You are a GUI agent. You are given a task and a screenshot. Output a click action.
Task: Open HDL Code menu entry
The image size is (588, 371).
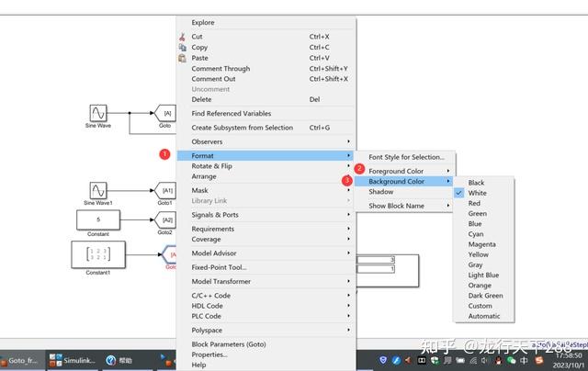(266, 306)
